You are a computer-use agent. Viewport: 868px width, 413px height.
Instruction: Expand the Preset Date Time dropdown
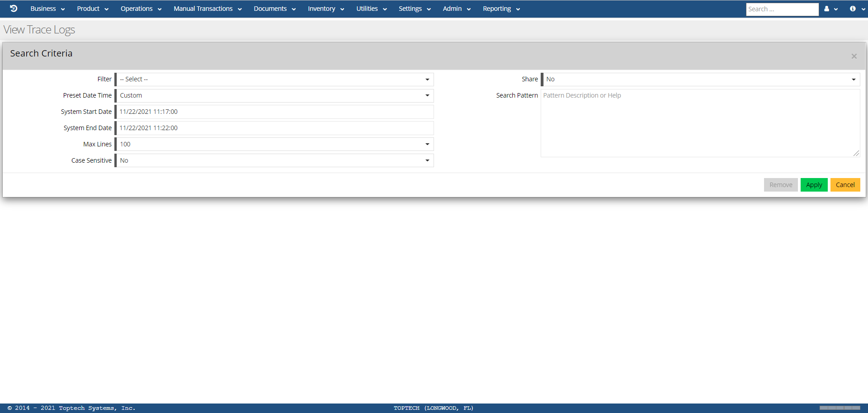(275, 96)
